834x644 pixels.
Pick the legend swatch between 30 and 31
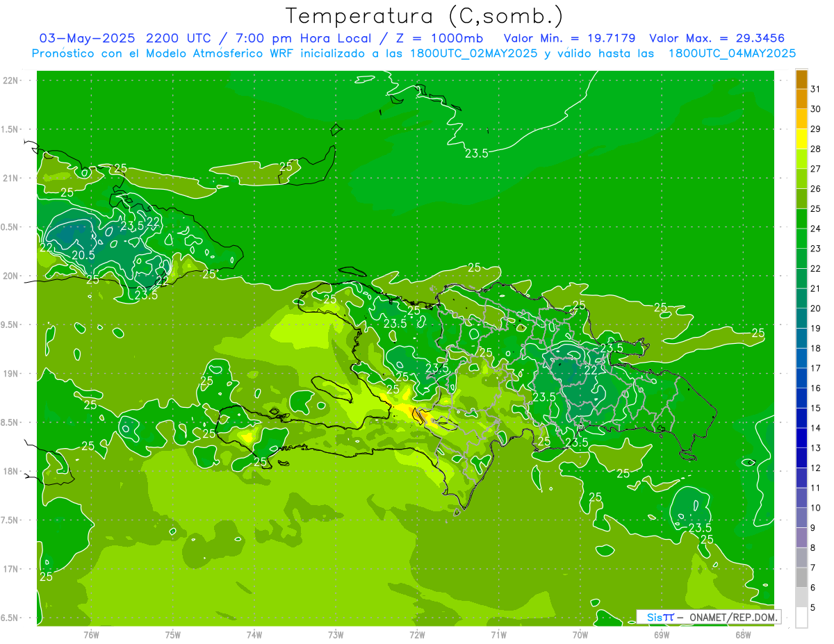pyautogui.click(x=801, y=99)
